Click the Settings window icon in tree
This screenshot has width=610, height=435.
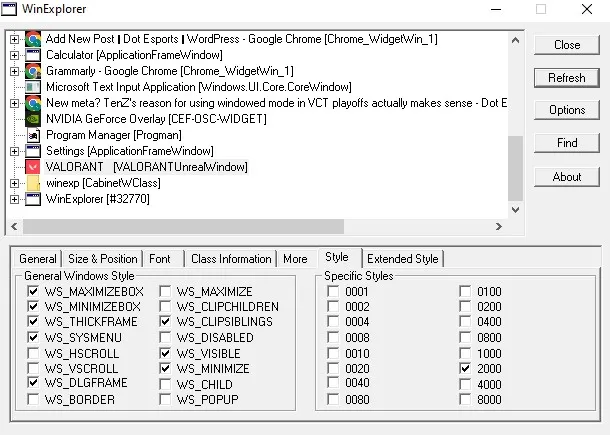[x=33, y=151]
